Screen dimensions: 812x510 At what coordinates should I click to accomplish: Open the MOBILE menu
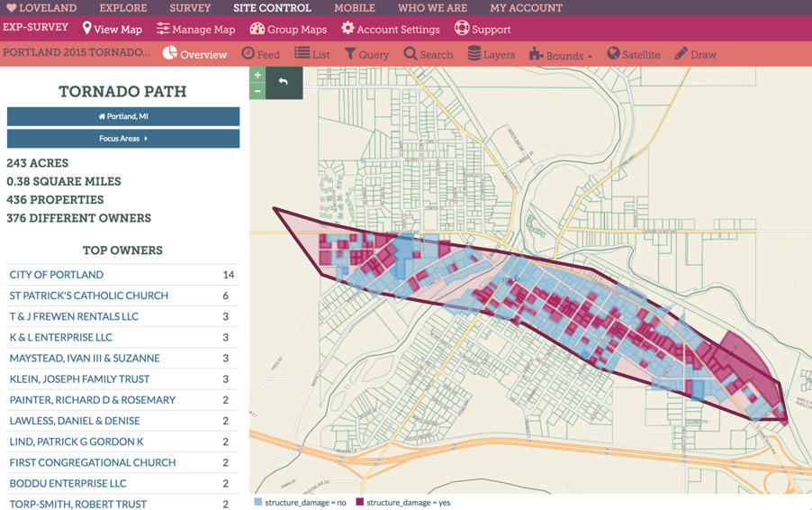pyautogui.click(x=354, y=8)
